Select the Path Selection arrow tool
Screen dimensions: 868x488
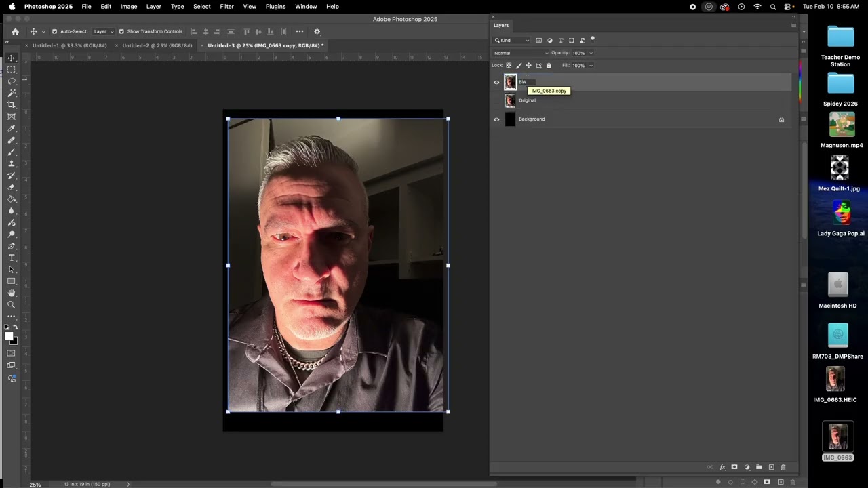(12, 269)
